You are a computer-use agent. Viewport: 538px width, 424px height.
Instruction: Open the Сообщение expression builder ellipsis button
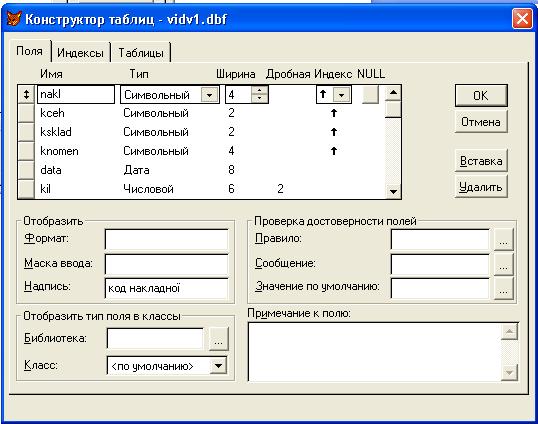pyautogui.click(x=503, y=264)
